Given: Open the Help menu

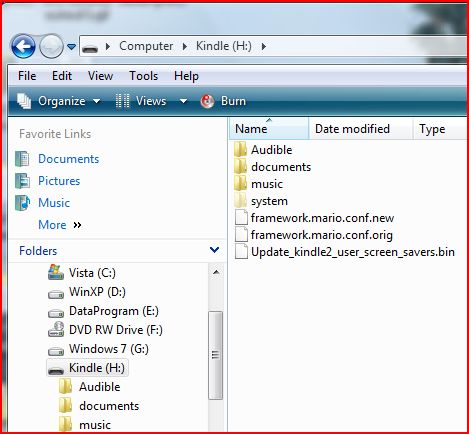Looking at the screenshot, I should [x=186, y=76].
